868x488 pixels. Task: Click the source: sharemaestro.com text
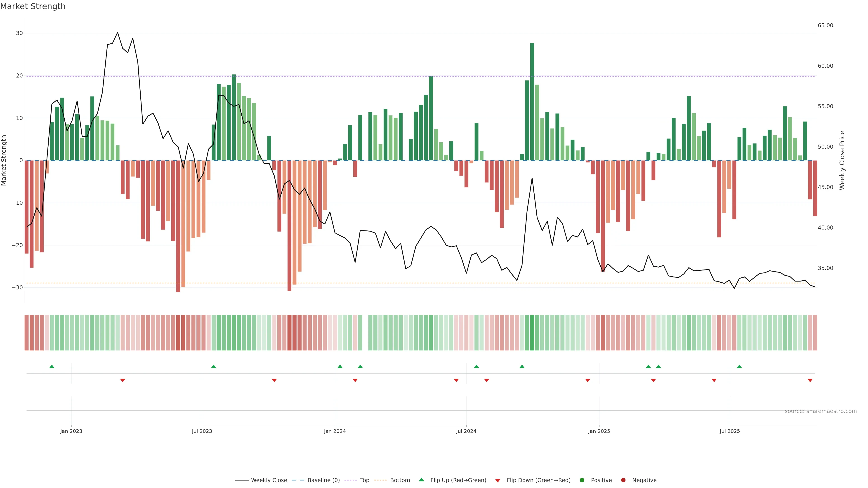click(821, 411)
